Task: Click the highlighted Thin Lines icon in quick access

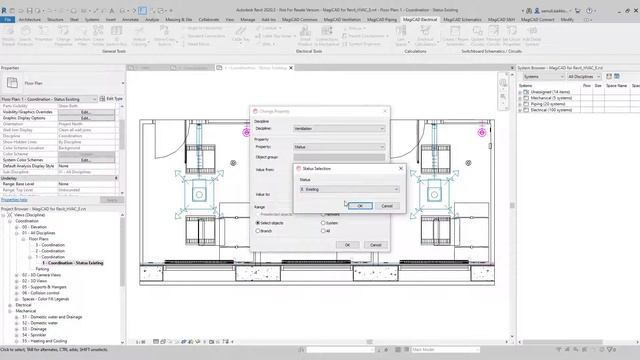Action: pyautogui.click(x=142, y=11)
